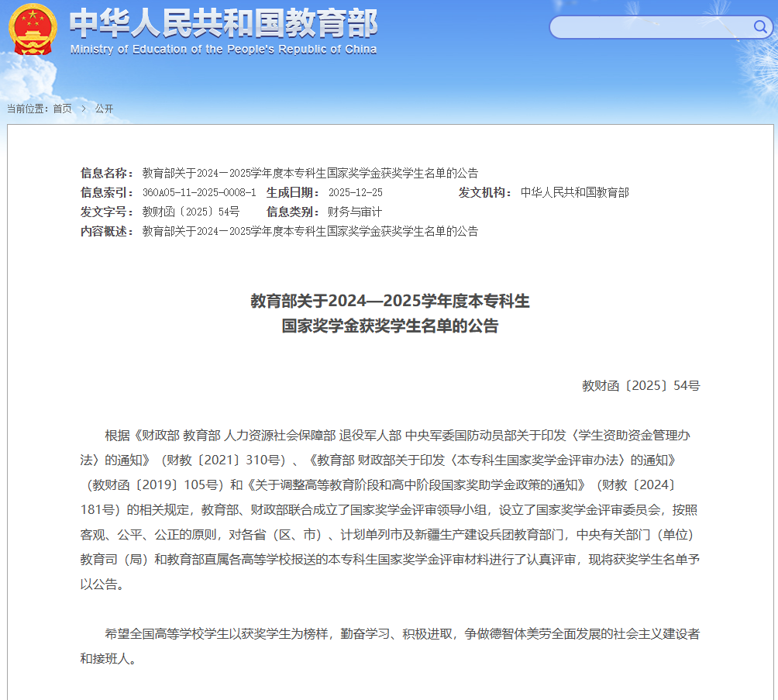Select the 生成日期 label
Image resolution: width=778 pixels, height=700 pixels.
tap(293, 192)
